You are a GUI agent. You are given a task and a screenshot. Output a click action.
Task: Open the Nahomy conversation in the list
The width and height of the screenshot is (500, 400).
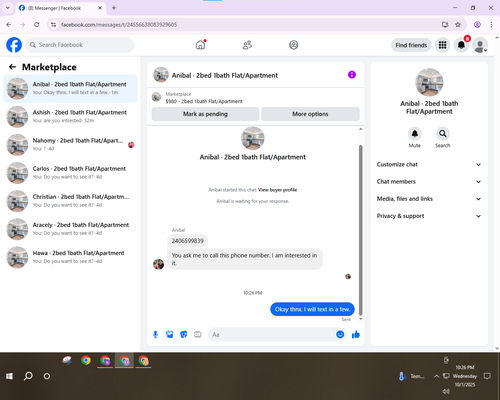tap(70, 145)
